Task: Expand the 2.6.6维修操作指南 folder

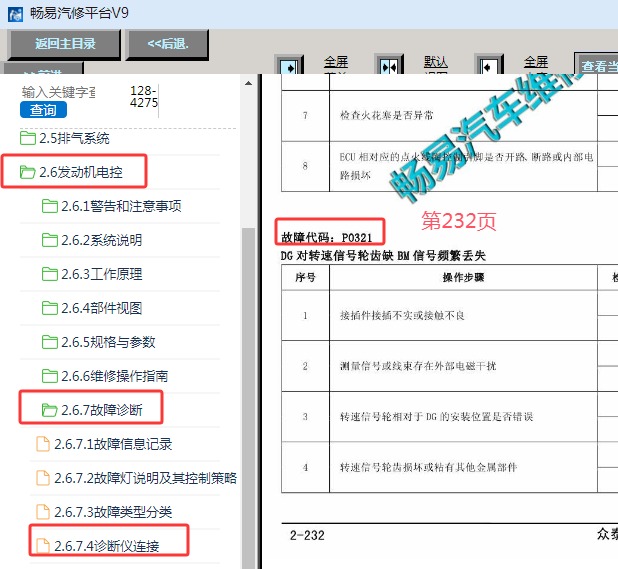Action: pos(105,376)
